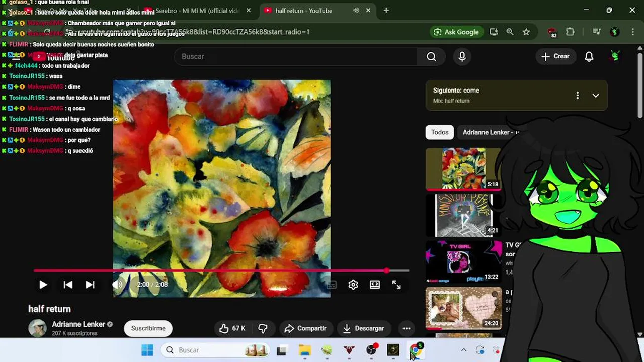Open the TV Girl playlist 13:22 thumbnail
This screenshot has height=362, width=644.
(x=463, y=261)
